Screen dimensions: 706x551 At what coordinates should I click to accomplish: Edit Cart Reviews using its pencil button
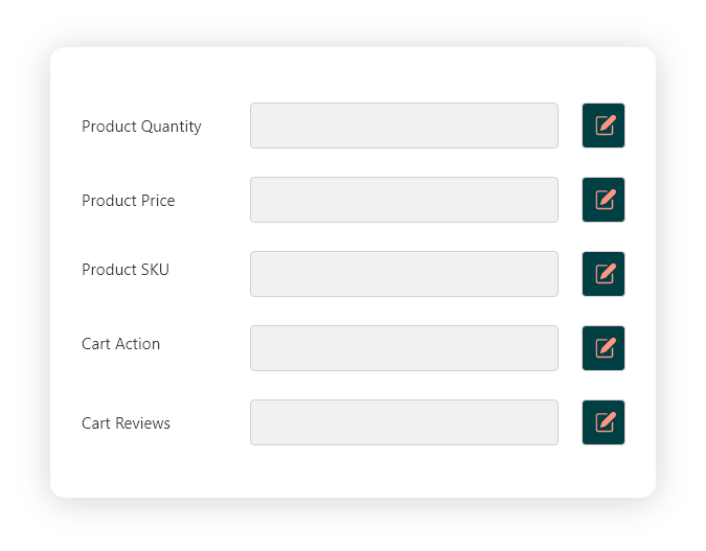[x=603, y=423]
